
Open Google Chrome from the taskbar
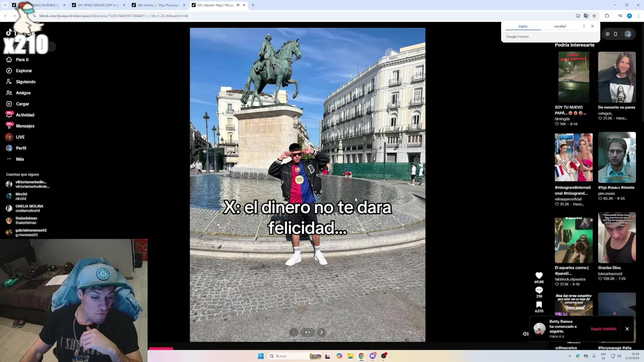click(361, 356)
